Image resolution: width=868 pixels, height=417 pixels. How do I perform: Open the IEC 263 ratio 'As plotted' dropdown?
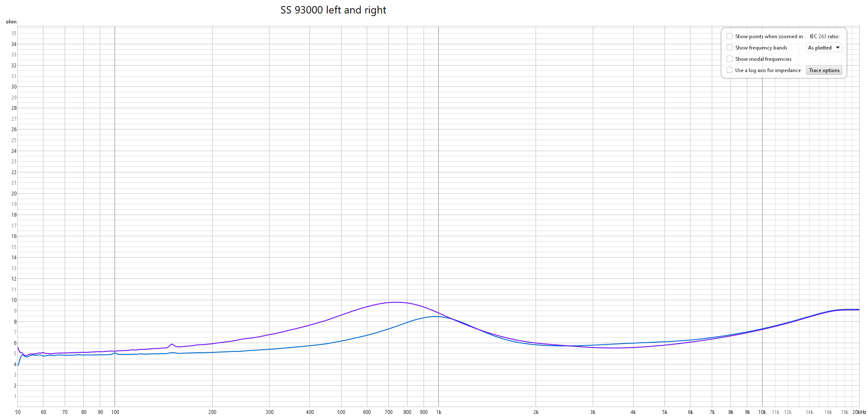pyautogui.click(x=824, y=48)
